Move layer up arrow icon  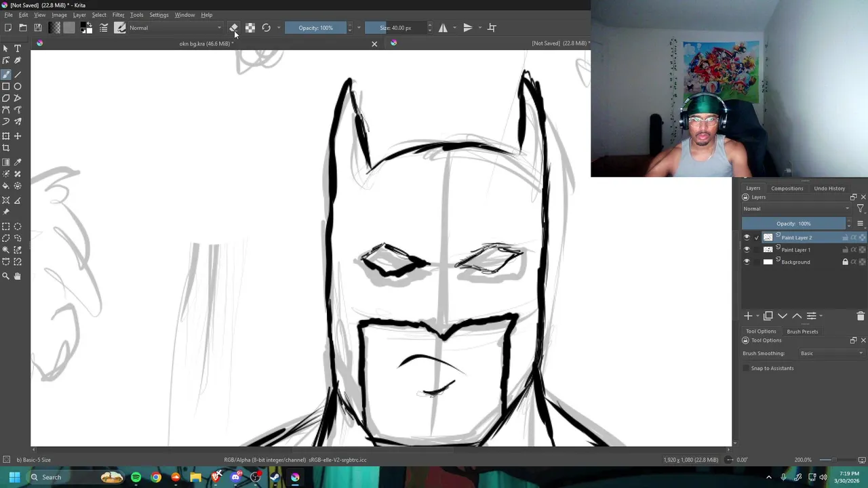click(x=797, y=316)
